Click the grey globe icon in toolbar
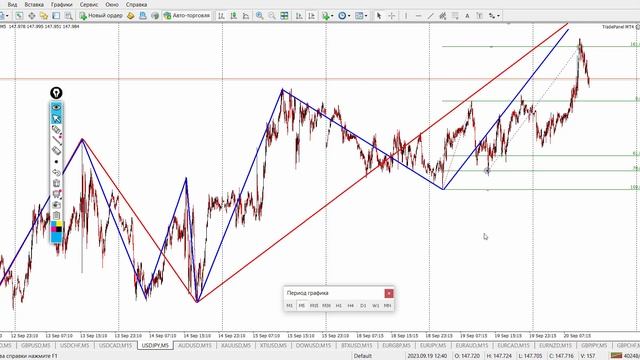This screenshot has height=360, width=640. (155, 16)
